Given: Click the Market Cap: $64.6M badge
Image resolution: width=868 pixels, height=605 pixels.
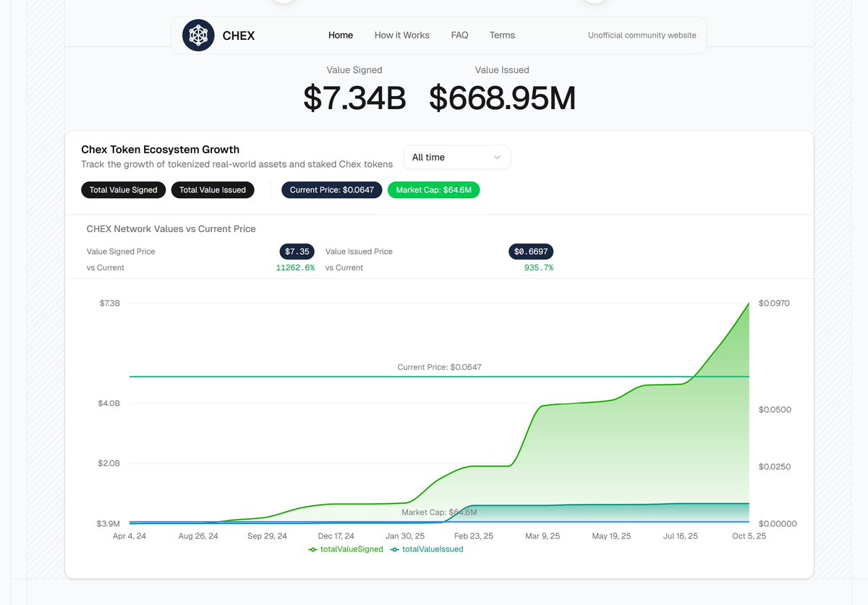Looking at the screenshot, I should [x=434, y=190].
